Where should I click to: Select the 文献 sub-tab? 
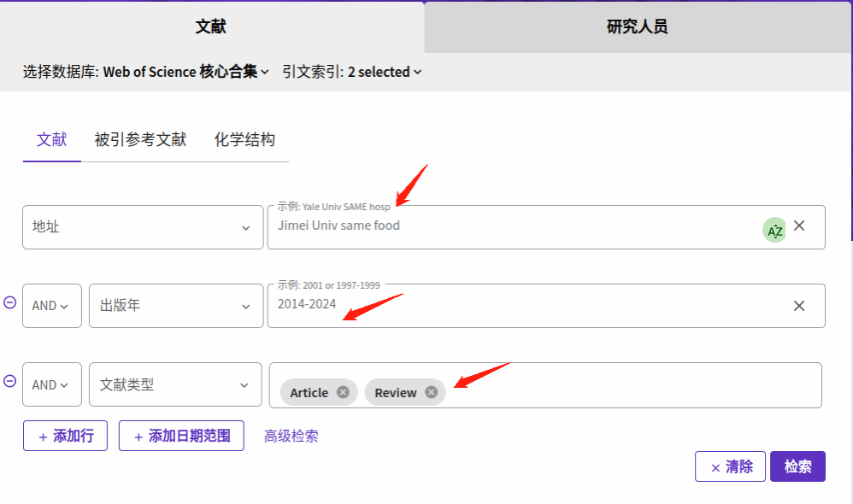pyautogui.click(x=51, y=140)
